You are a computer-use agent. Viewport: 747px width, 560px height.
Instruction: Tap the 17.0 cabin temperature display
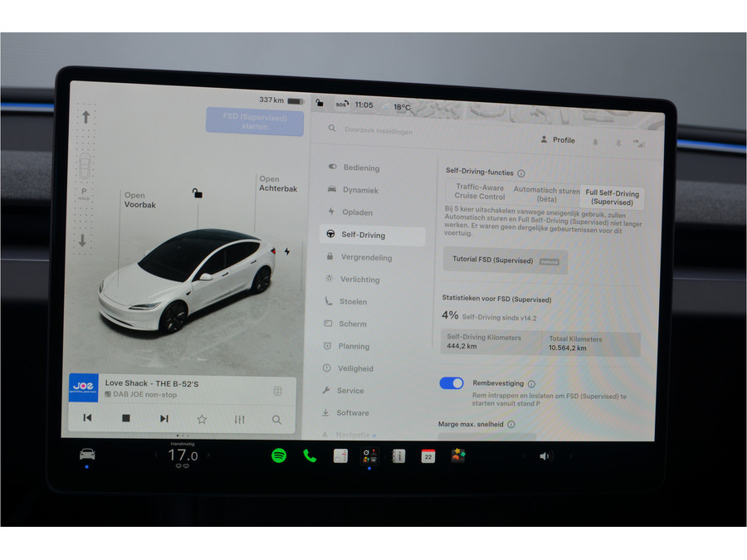coord(183,455)
